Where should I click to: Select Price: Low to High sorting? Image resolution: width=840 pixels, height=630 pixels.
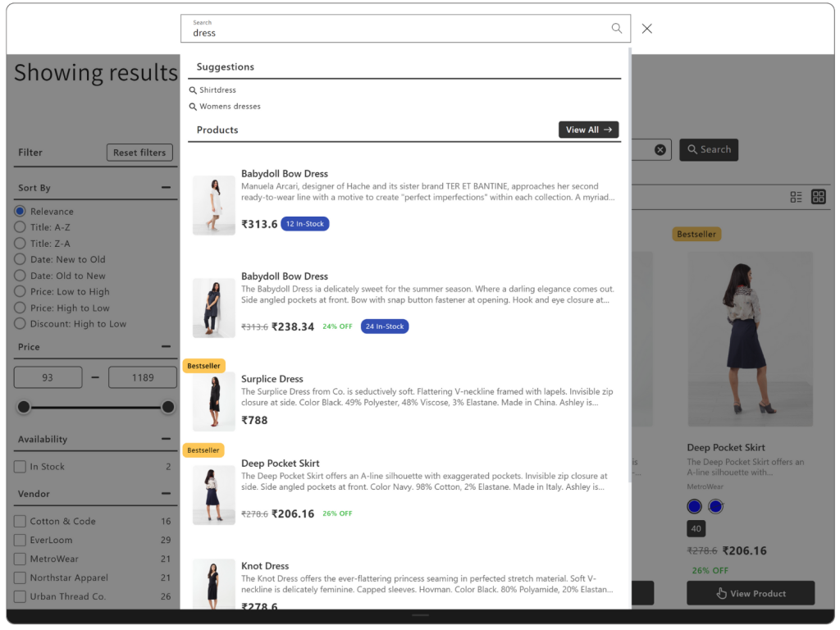tap(20, 291)
